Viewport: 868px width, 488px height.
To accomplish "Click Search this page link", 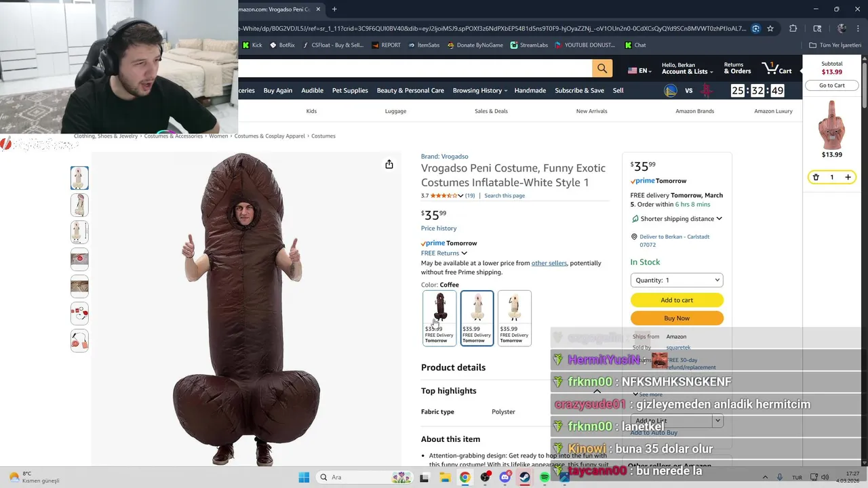I will coord(505,196).
